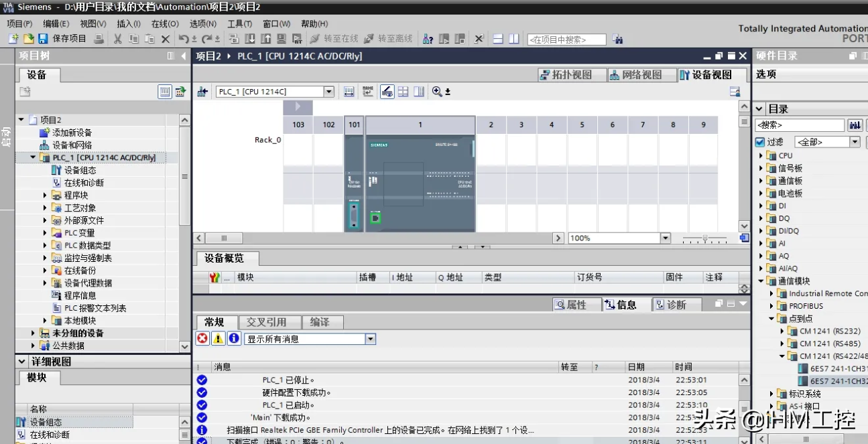The width and height of the screenshot is (868, 444).
Task: Switch to 网络视图 tab
Action: [641, 75]
